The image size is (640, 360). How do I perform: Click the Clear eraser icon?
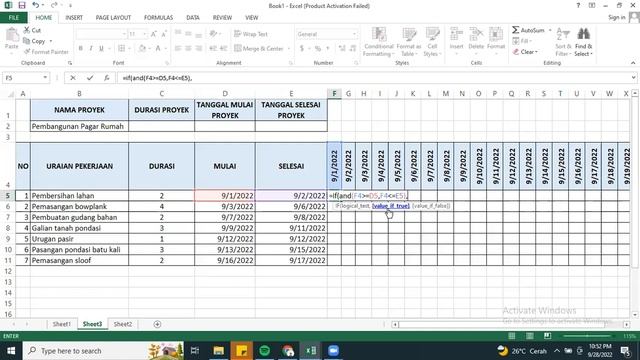click(516, 52)
